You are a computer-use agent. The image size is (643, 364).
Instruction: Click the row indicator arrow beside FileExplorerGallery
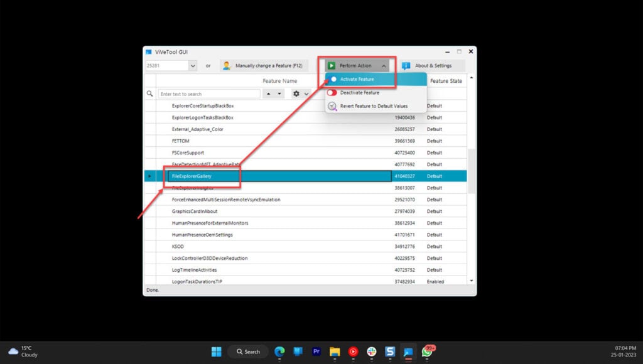(149, 176)
